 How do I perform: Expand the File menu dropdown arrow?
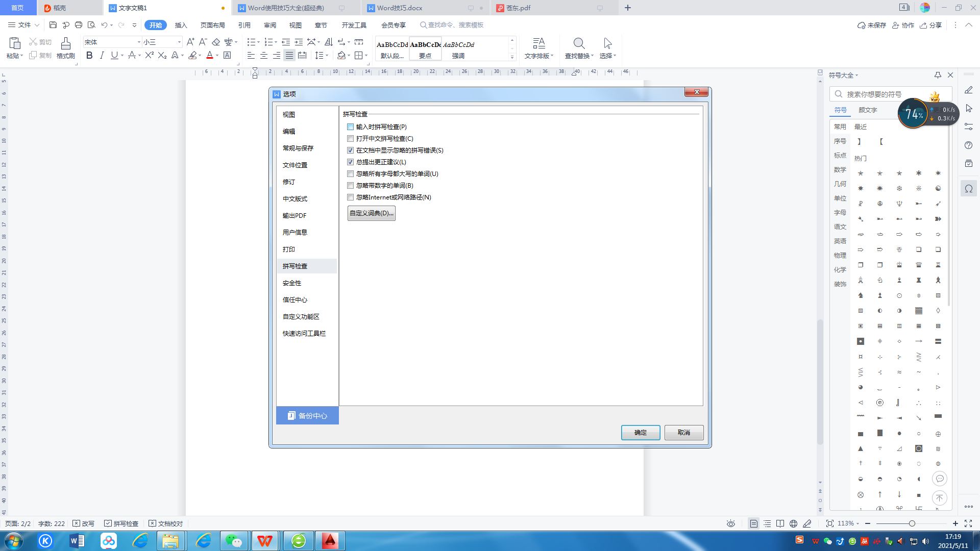click(37, 25)
